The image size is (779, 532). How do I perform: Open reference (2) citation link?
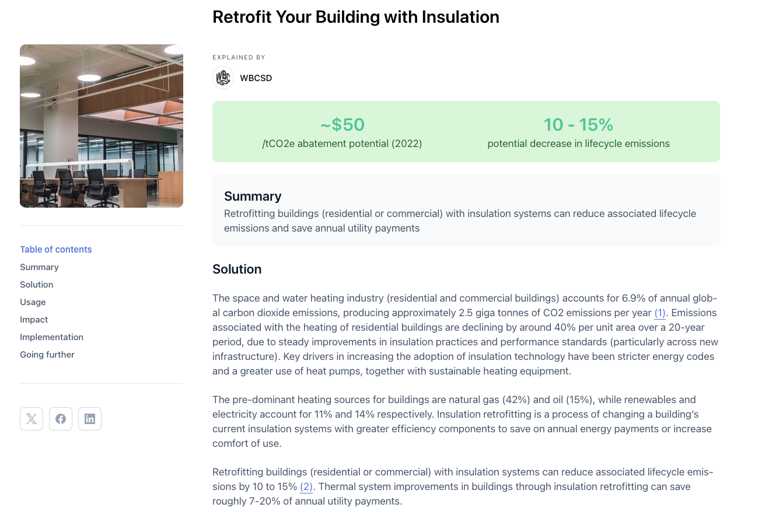(306, 487)
